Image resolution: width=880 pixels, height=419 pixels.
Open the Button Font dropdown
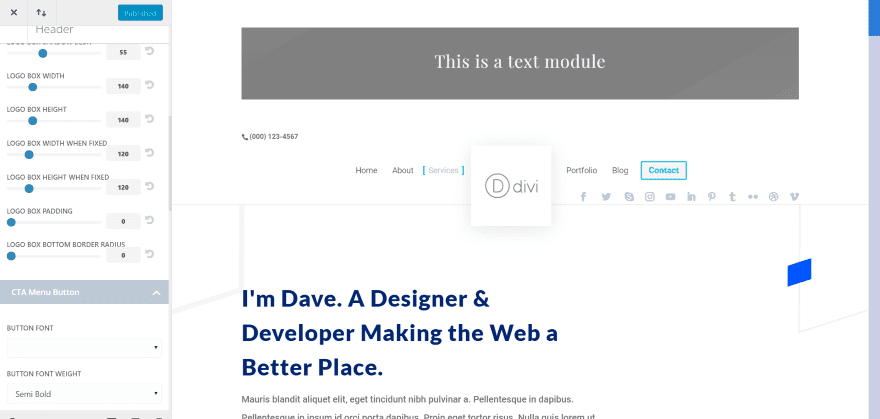tap(84, 348)
